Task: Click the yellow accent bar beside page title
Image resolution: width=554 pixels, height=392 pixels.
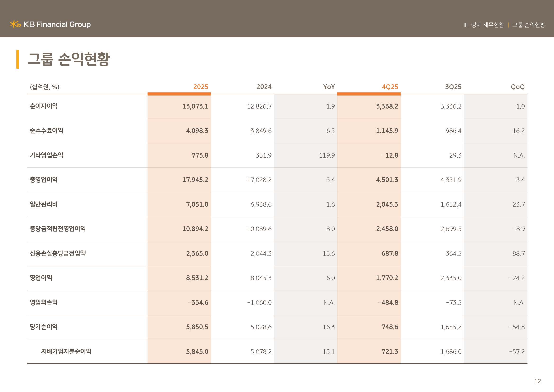Action: point(18,59)
